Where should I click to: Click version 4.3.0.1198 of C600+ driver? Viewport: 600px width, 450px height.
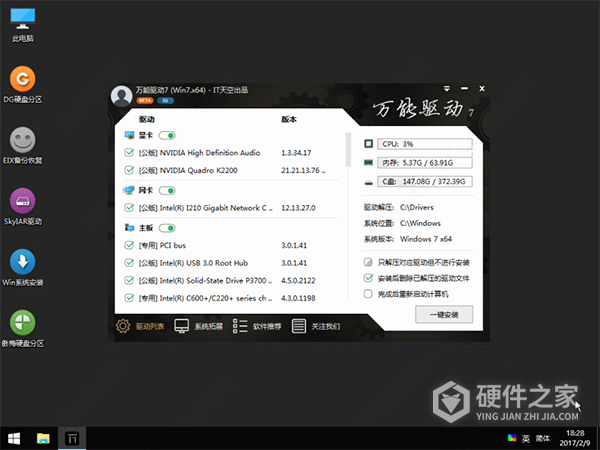pos(298,298)
